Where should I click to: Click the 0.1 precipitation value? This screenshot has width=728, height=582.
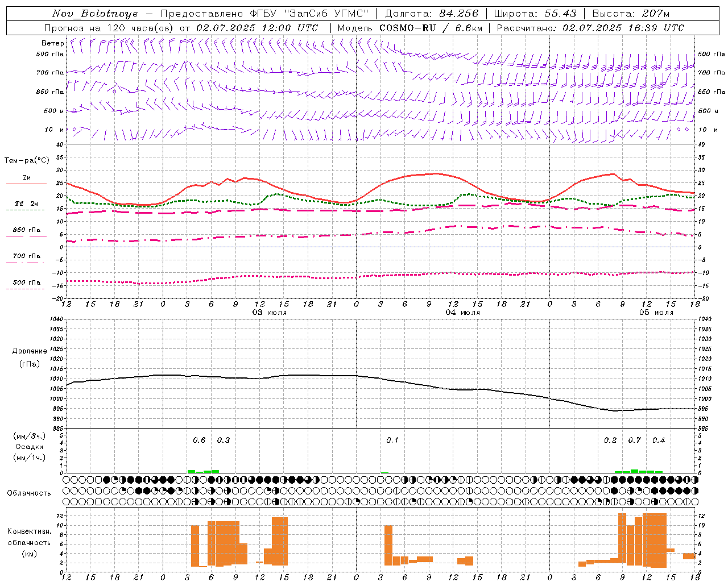392,440
